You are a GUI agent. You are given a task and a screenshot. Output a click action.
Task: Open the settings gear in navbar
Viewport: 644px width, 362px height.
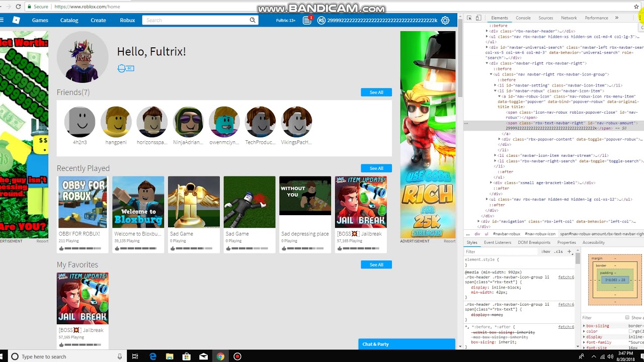(445, 20)
